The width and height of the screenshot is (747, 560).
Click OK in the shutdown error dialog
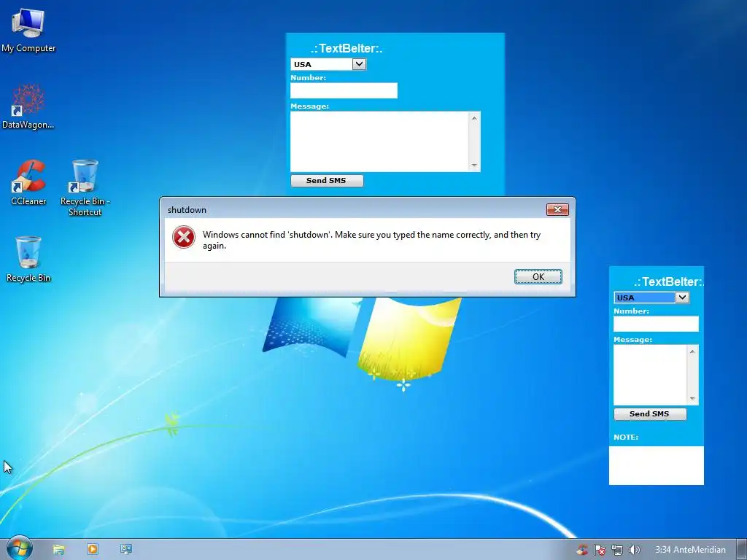click(x=538, y=276)
